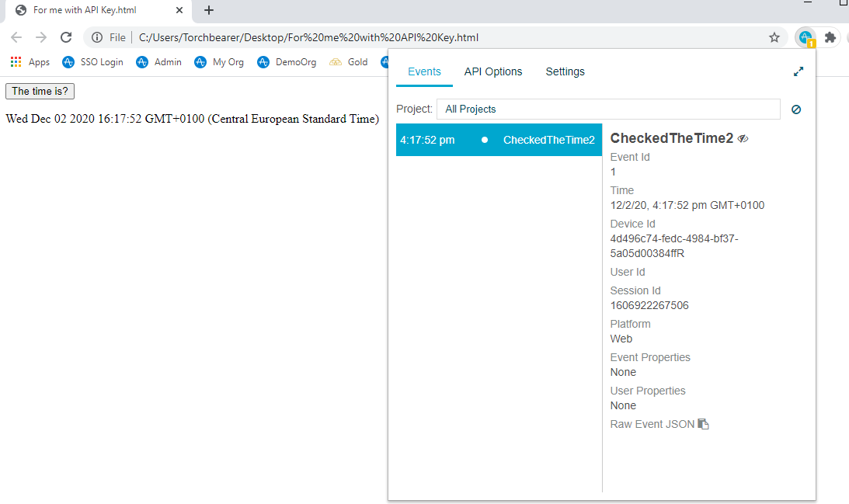The height and width of the screenshot is (504, 849).
Task: Switch to the API Options tab
Action: pyautogui.click(x=493, y=71)
